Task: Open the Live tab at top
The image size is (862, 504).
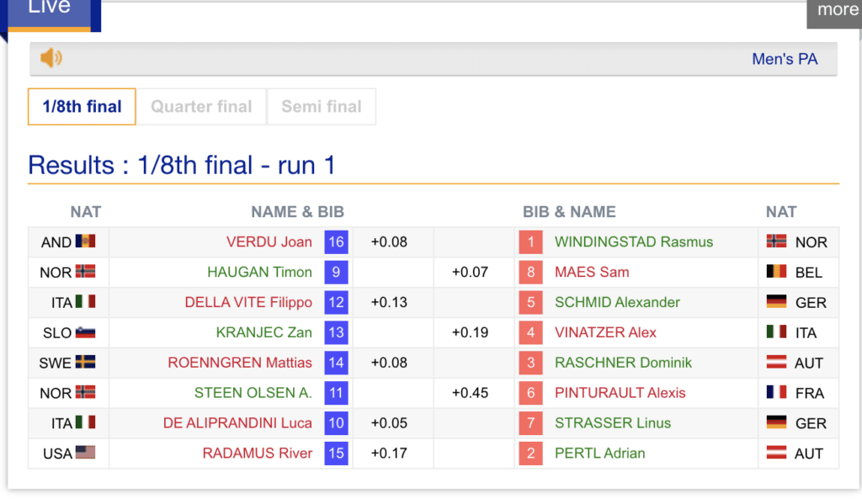Action: coord(49,8)
